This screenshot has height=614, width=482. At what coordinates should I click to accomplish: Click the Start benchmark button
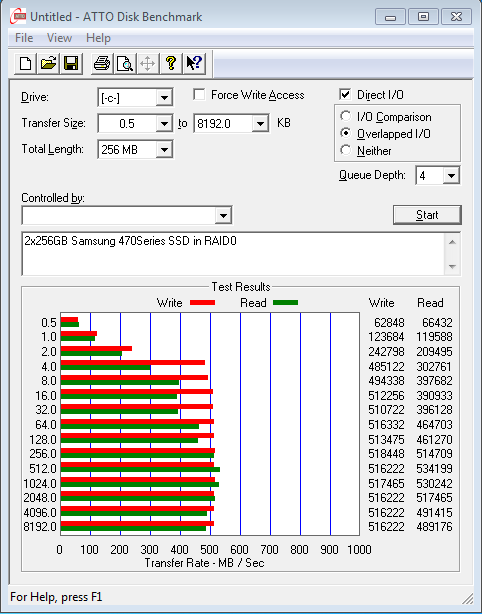[x=427, y=215]
